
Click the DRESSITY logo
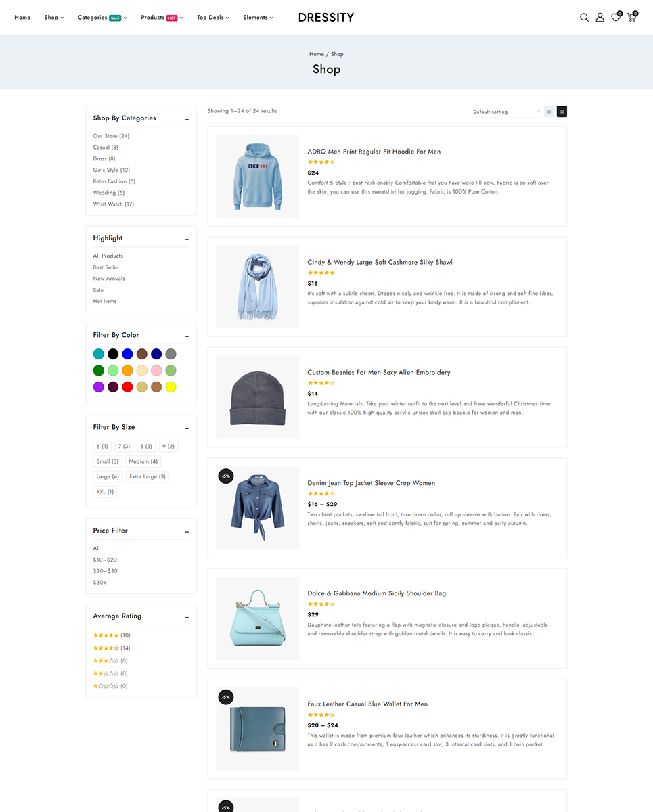[325, 18]
